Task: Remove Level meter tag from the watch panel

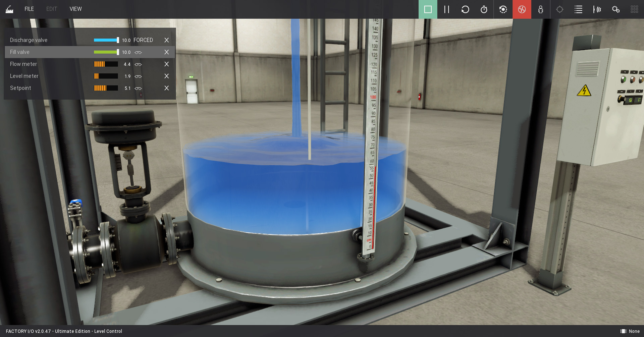Action: tap(166, 76)
